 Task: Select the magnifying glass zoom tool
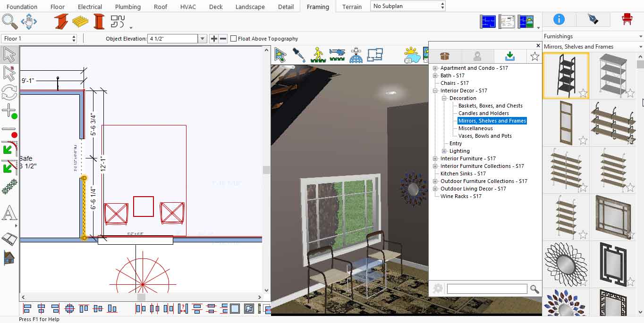tap(9, 22)
